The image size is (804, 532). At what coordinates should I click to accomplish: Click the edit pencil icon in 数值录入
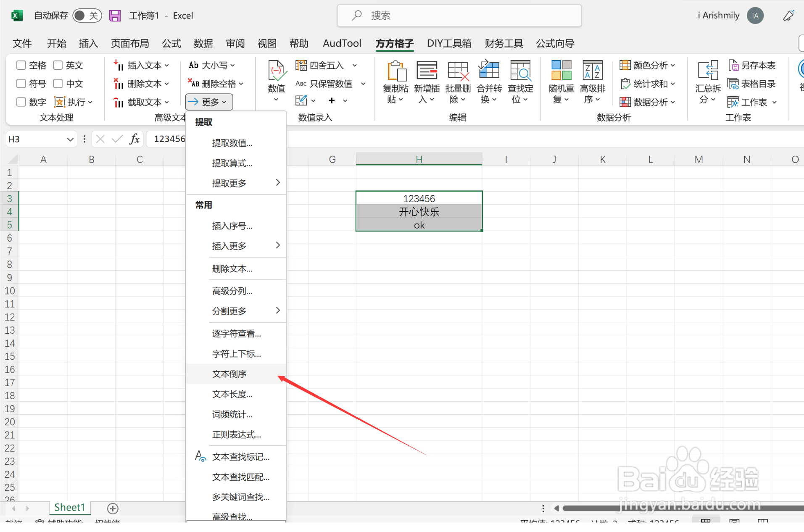coord(301,100)
